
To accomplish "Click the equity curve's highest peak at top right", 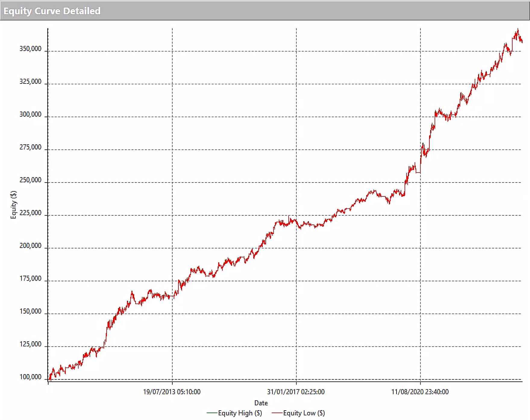I will pyautogui.click(x=518, y=30).
